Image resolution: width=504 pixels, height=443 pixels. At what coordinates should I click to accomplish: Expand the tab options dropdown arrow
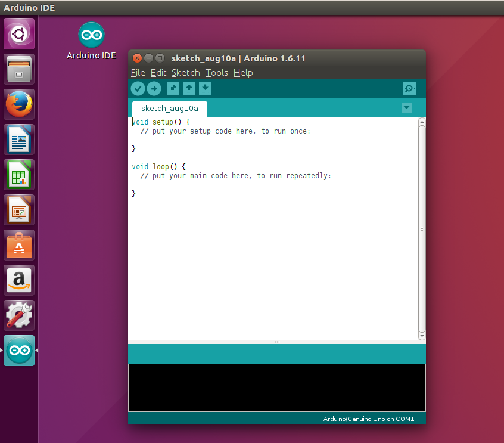click(x=407, y=108)
